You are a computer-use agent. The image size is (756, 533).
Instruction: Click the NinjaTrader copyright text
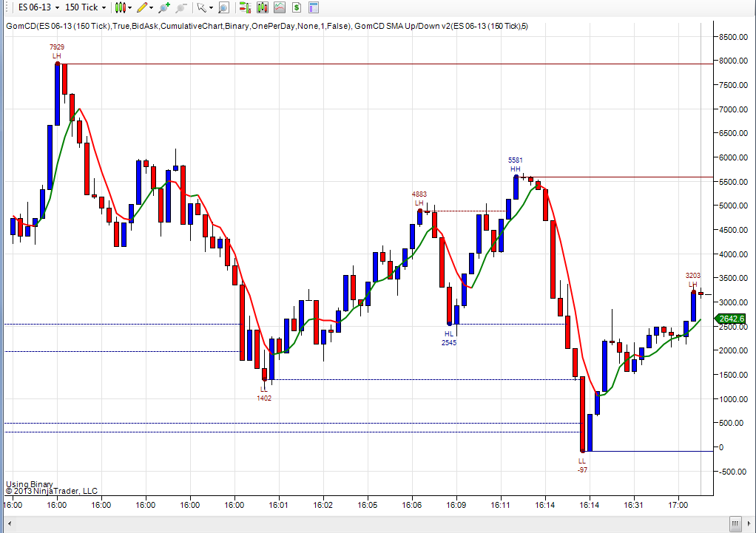[52, 491]
